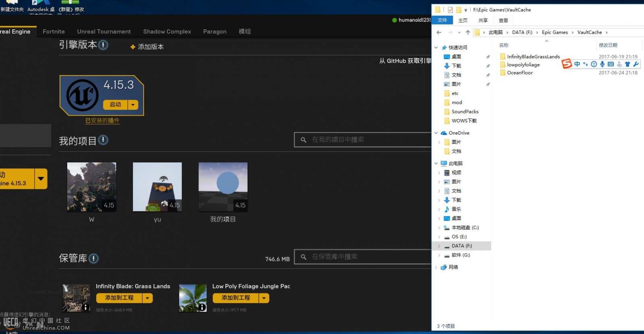
Task: Open the 文件 ribbon tab in Explorer
Action: coord(442,20)
